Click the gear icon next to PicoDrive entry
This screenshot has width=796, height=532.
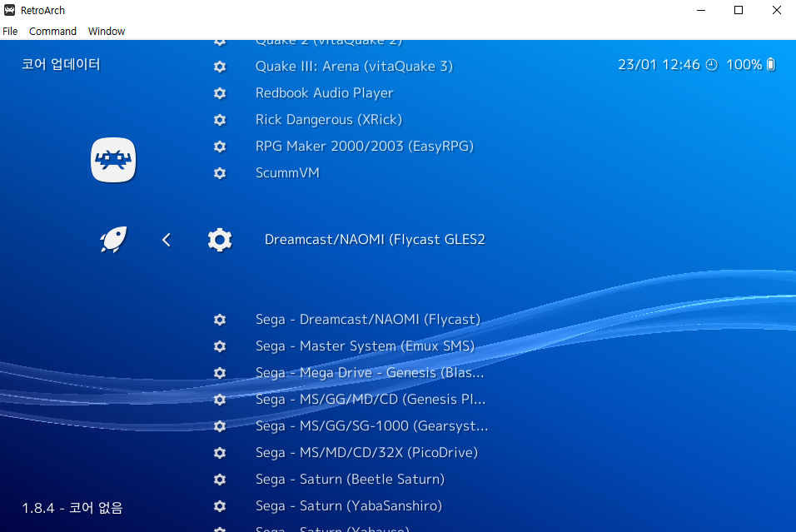(x=220, y=453)
